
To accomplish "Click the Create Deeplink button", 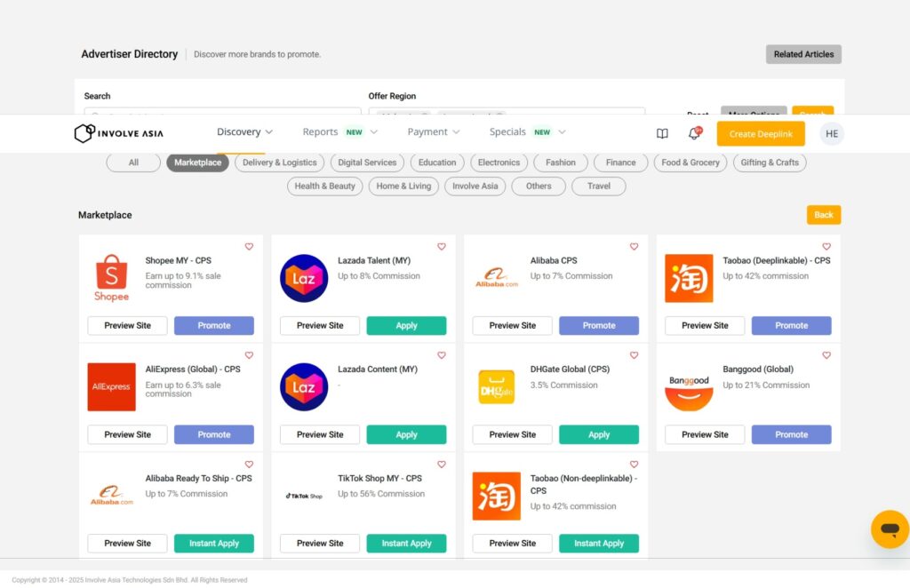I will pyautogui.click(x=761, y=133).
